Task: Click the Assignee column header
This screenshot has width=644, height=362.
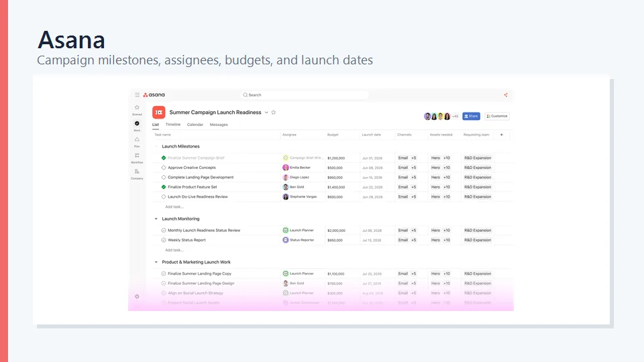Action: [x=289, y=135]
